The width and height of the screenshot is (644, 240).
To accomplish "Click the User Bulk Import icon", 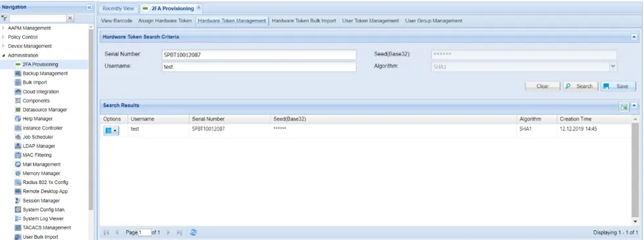I will (18, 237).
